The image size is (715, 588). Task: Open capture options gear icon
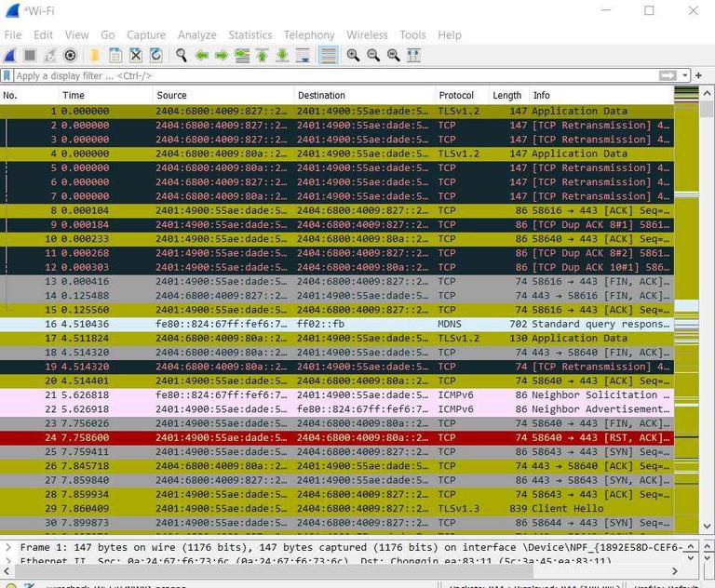pyautogui.click(x=70, y=56)
